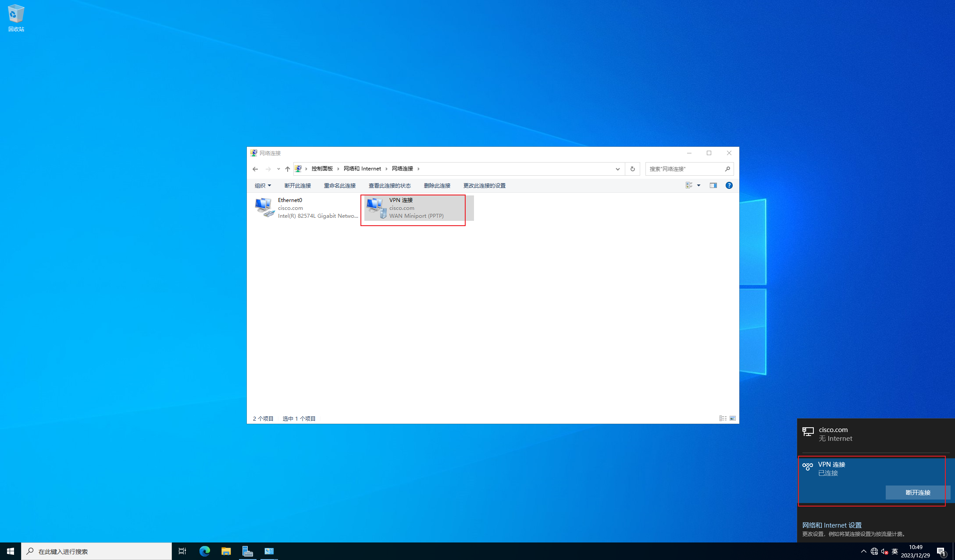Viewport: 955px width, 560px height.
Task: Switch to details view in status bar
Action: [x=723, y=418]
